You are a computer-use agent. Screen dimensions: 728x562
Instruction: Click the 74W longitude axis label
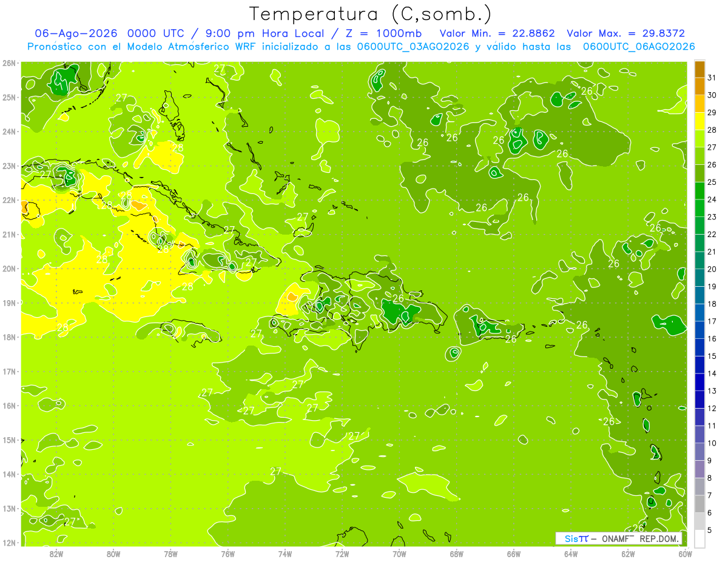(x=285, y=554)
